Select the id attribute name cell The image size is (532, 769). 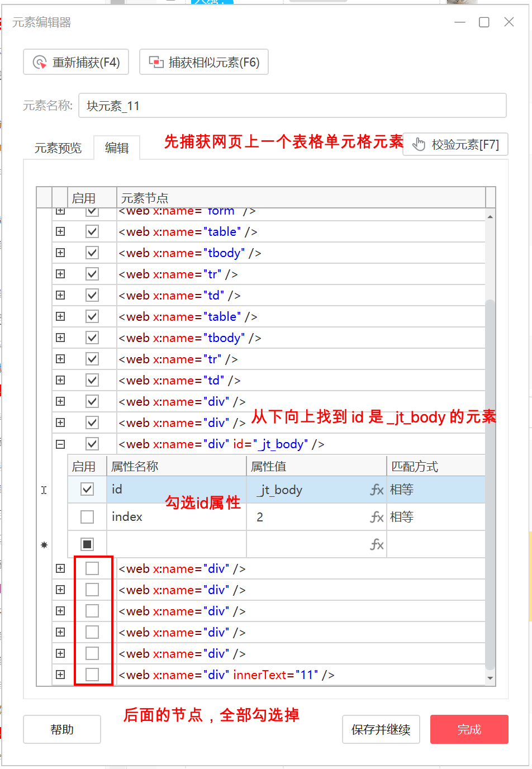point(177,490)
